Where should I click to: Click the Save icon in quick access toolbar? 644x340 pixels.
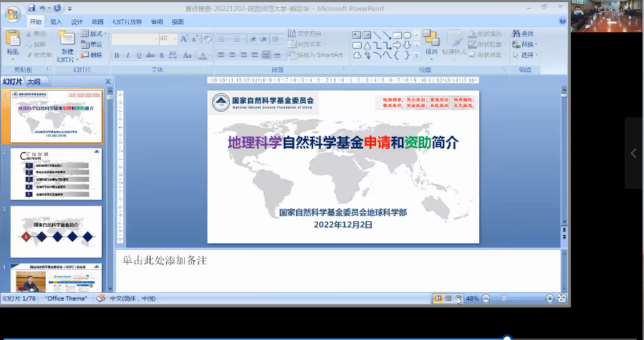click(32, 8)
